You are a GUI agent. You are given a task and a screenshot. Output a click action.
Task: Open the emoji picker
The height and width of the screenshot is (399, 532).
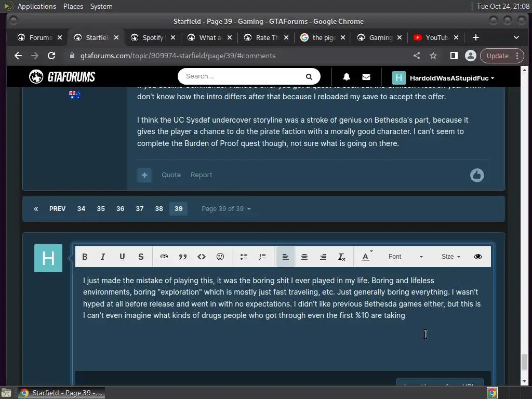coord(220,257)
